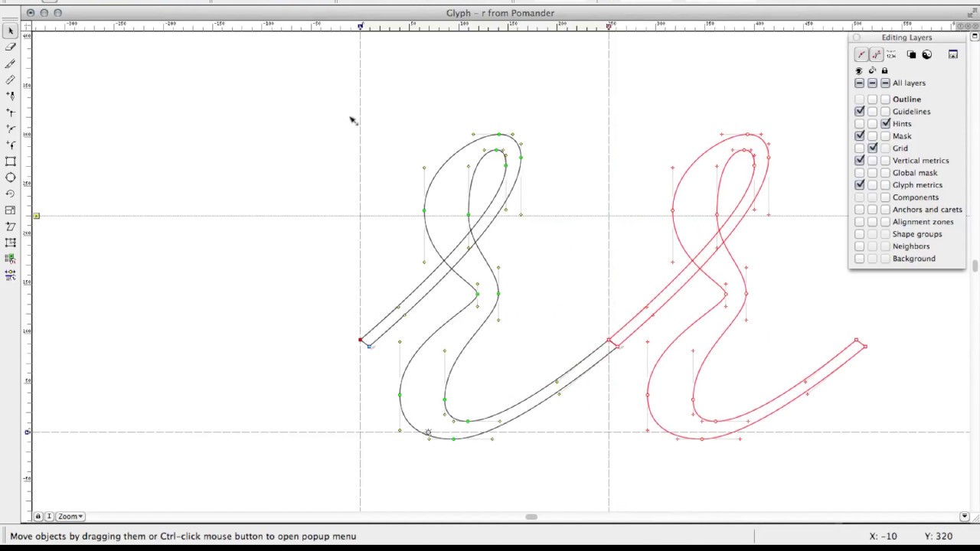The height and width of the screenshot is (551, 980).
Task: Click the yin-yang icon in Editing Layers
Action: tap(926, 54)
